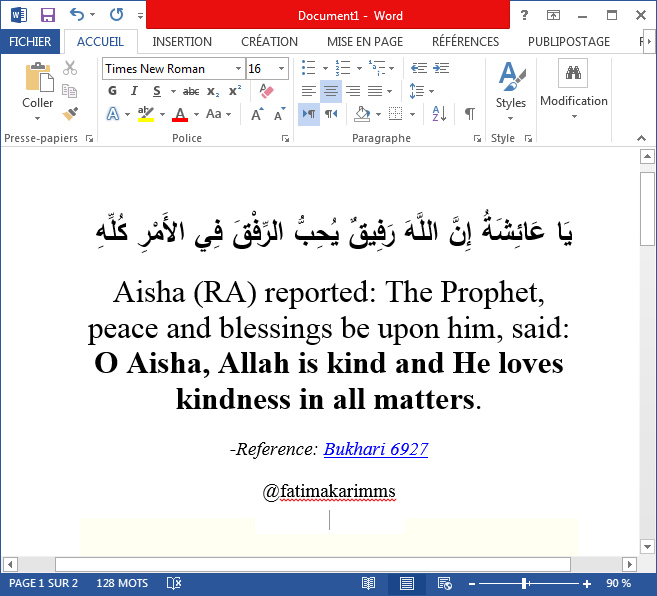
Task: Toggle underline (S) formatting
Action: tap(157, 91)
